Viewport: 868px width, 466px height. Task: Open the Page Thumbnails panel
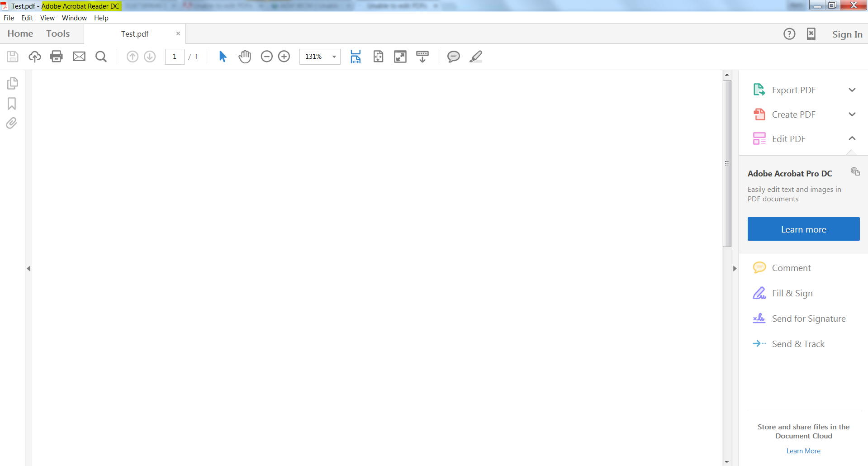click(12, 83)
